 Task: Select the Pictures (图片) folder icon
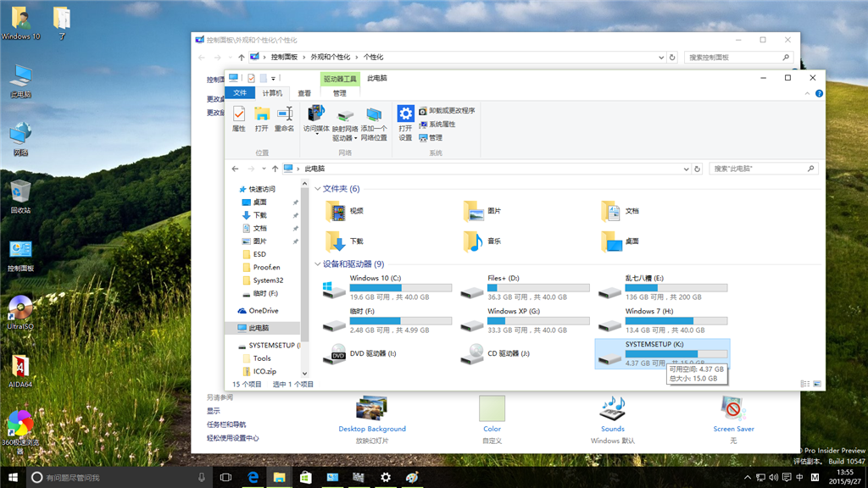tap(473, 211)
